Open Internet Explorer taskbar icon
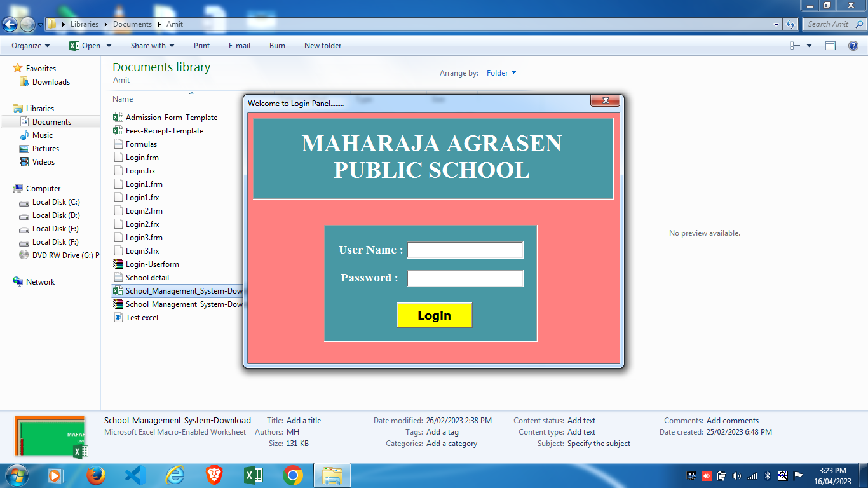The height and width of the screenshot is (488, 868). (x=174, y=475)
